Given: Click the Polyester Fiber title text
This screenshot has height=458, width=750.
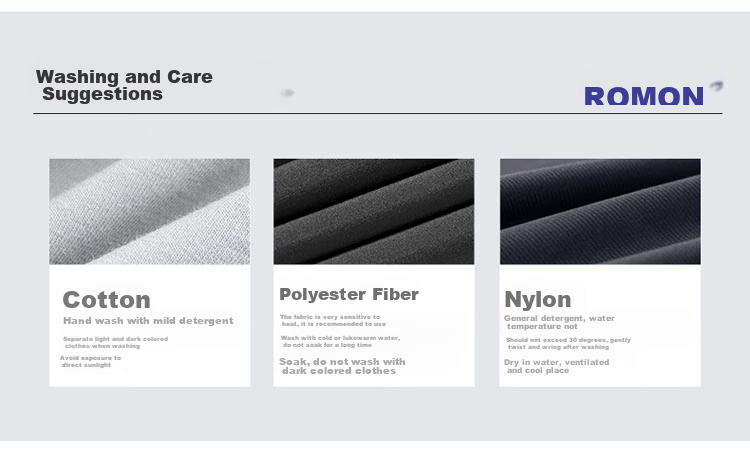Looking at the screenshot, I should [349, 294].
